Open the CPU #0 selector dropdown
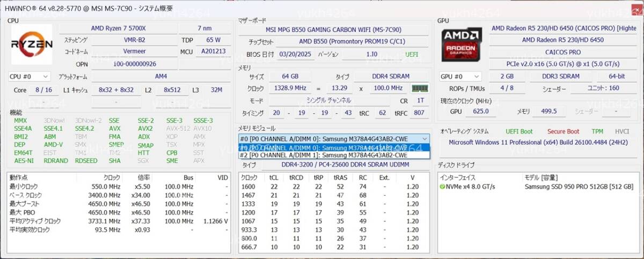The height and width of the screenshot is (259, 644). click(30, 77)
